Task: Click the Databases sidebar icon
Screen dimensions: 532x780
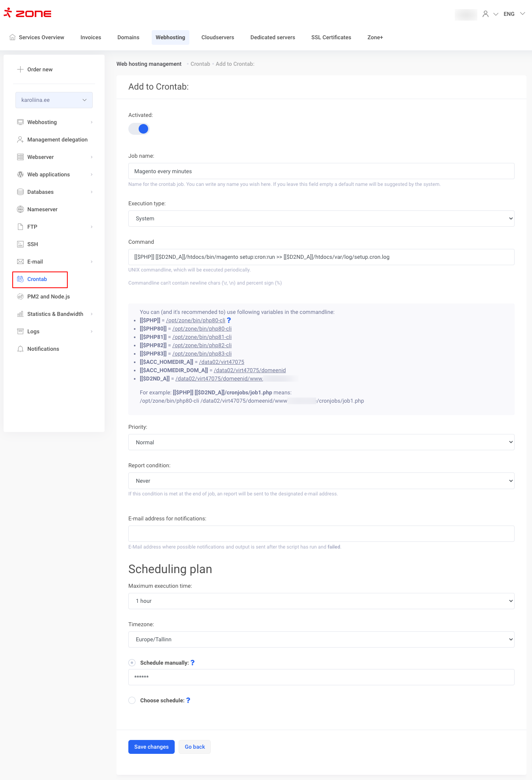Action: pos(20,192)
